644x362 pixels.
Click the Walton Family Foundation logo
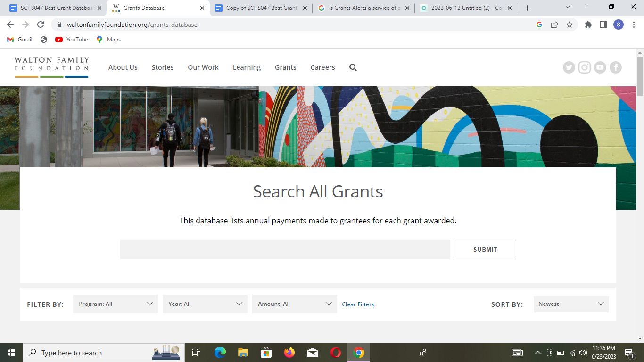50,66
